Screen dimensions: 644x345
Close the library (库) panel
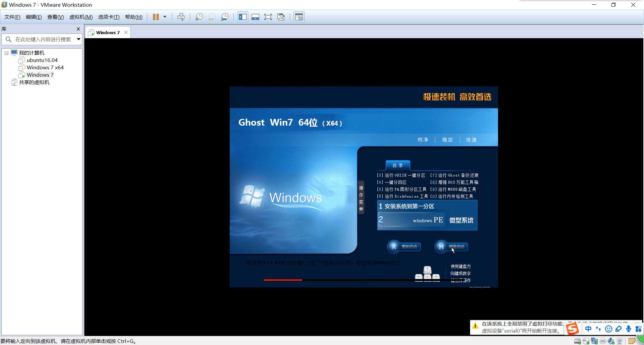point(78,29)
